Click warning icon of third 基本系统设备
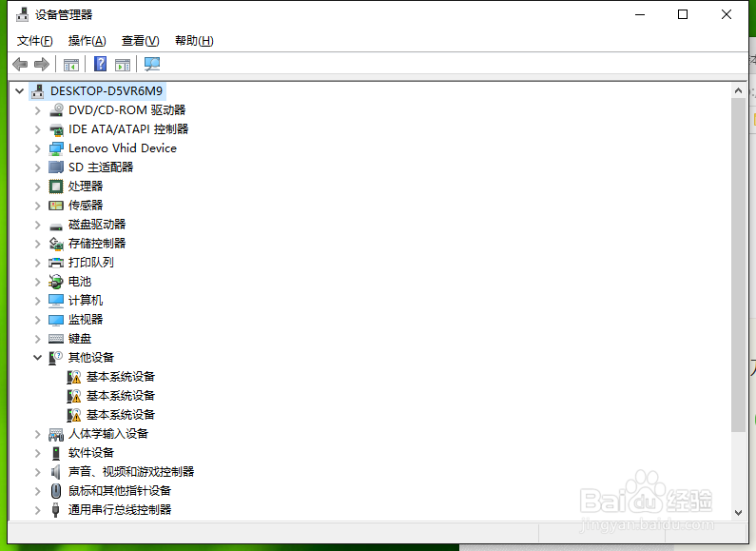Screen dimensions: 756x551 (74, 415)
